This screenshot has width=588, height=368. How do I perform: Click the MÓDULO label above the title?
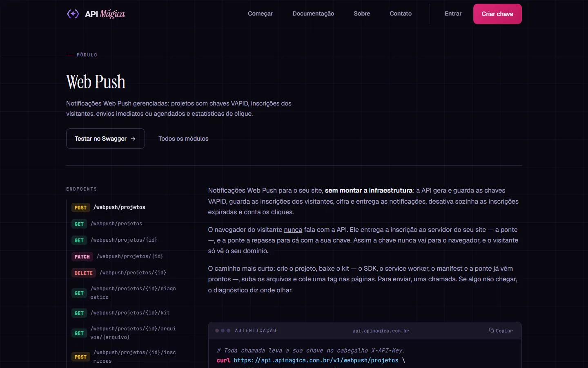tap(87, 55)
